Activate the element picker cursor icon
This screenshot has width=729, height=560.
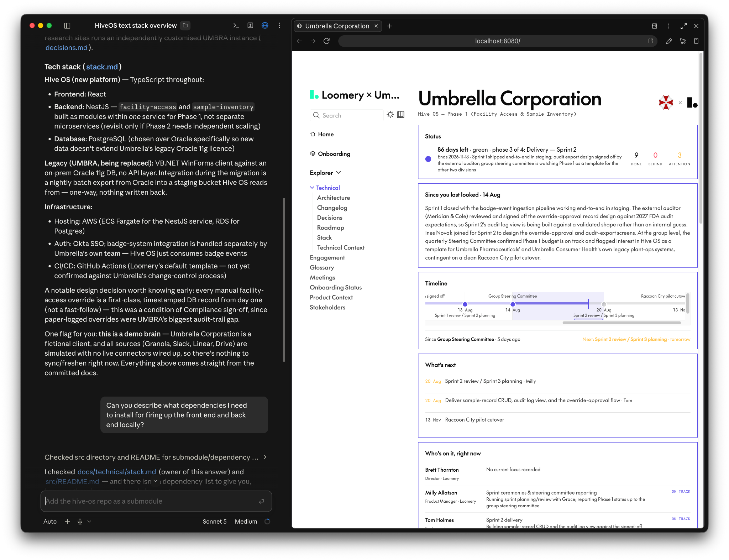[683, 41]
